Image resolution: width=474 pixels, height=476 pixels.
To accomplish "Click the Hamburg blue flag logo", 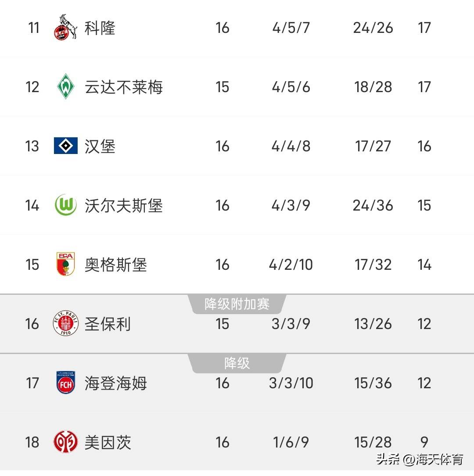I will coord(66,146).
